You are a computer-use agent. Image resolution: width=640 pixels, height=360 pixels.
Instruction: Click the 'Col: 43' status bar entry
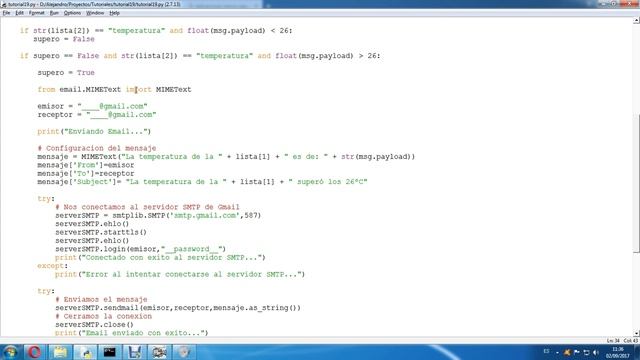(x=630, y=340)
